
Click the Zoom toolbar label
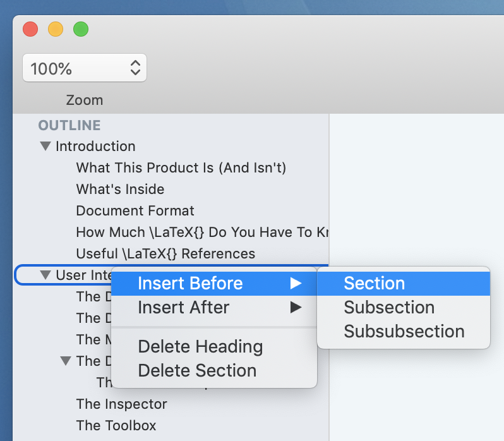point(85,100)
